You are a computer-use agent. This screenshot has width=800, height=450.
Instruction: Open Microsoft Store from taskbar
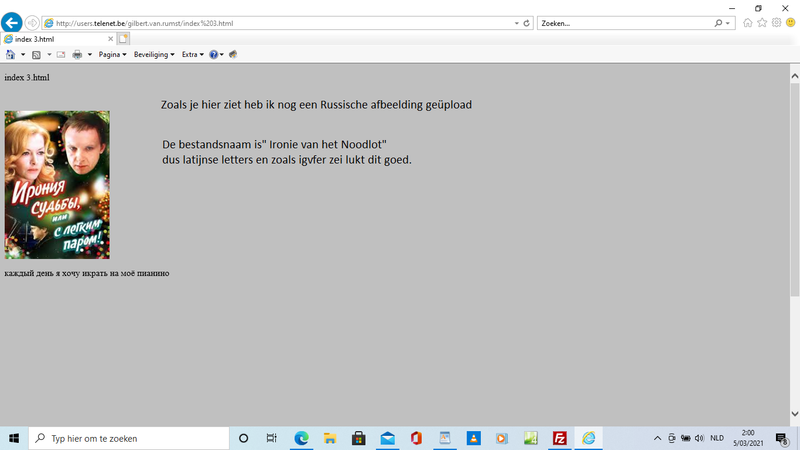coord(359,438)
